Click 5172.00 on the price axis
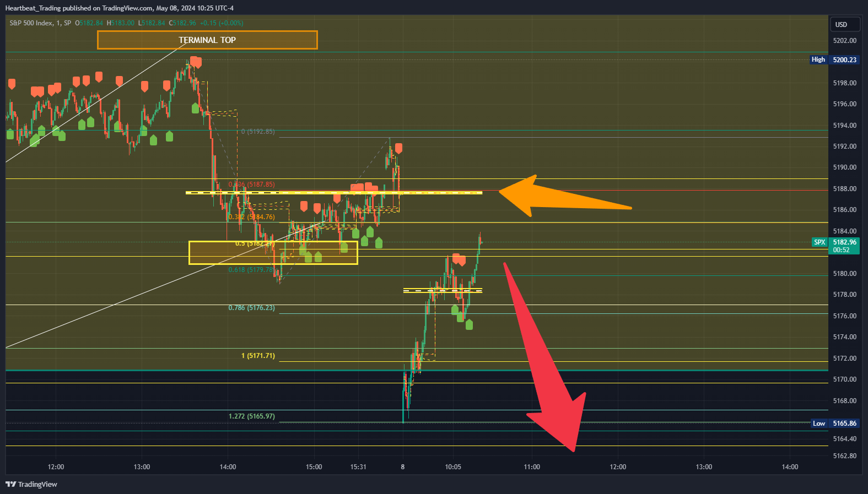Screen dimensions: 868x494 845,359
